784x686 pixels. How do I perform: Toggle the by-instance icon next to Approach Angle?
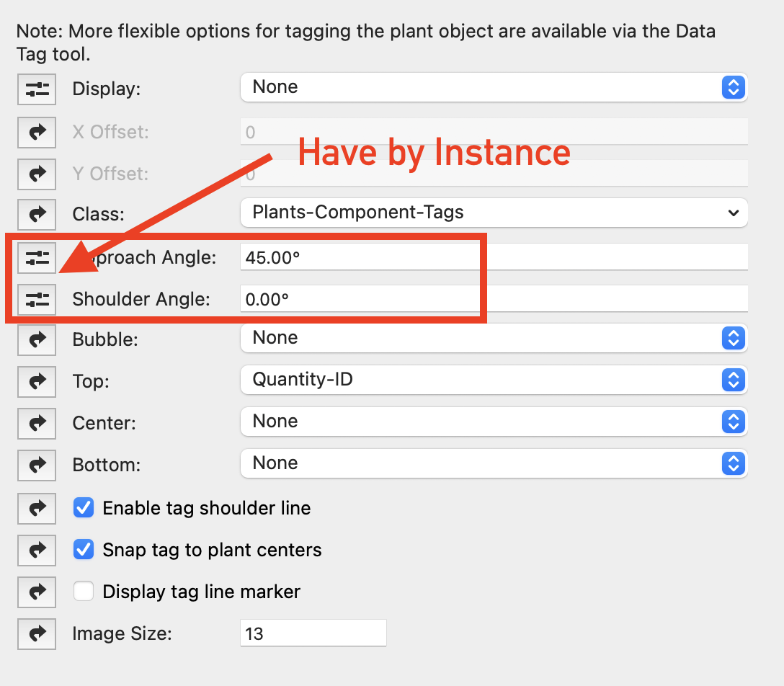click(37, 257)
